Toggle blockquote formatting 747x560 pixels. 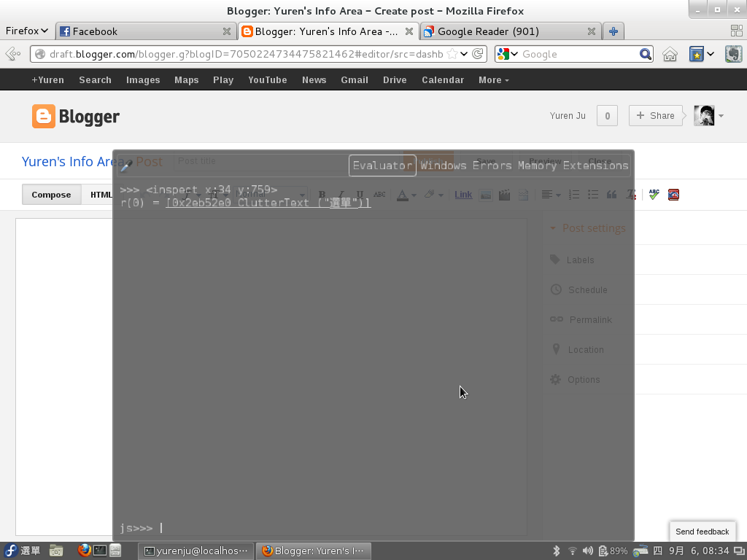[x=612, y=195]
